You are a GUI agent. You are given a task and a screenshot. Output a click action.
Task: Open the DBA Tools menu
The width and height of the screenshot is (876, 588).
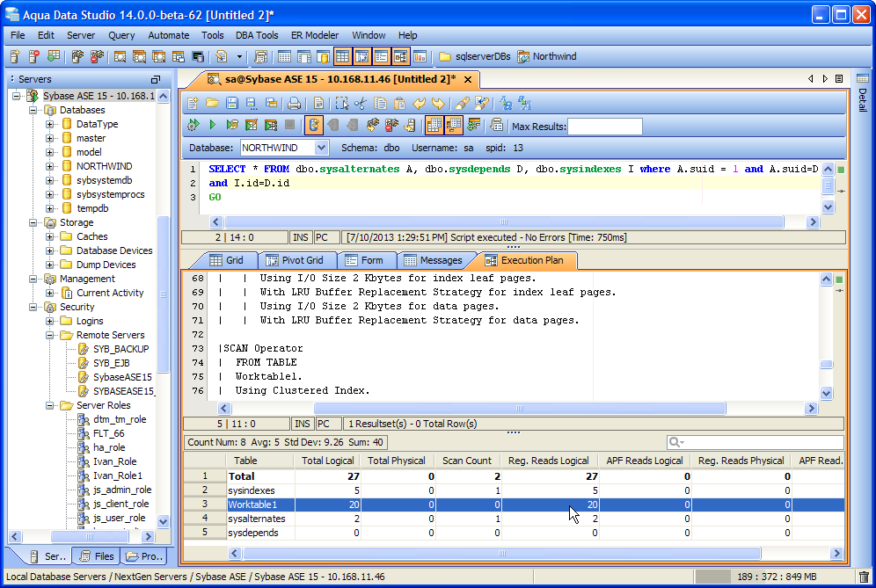257,35
